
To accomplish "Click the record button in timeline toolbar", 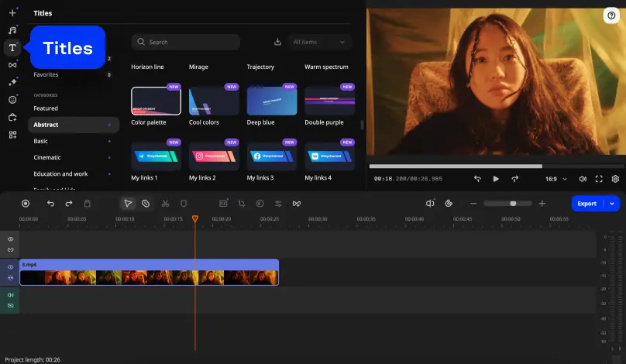I will (x=26, y=204).
